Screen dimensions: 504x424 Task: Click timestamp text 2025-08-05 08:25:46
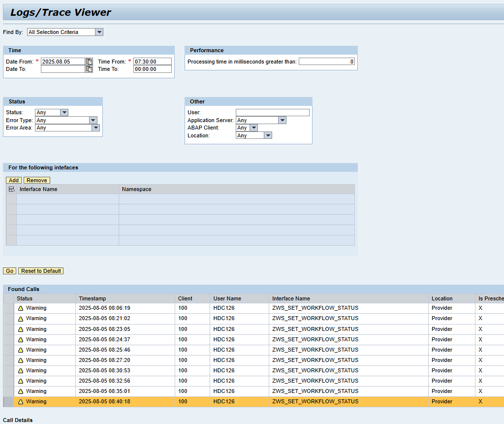pyautogui.click(x=104, y=350)
